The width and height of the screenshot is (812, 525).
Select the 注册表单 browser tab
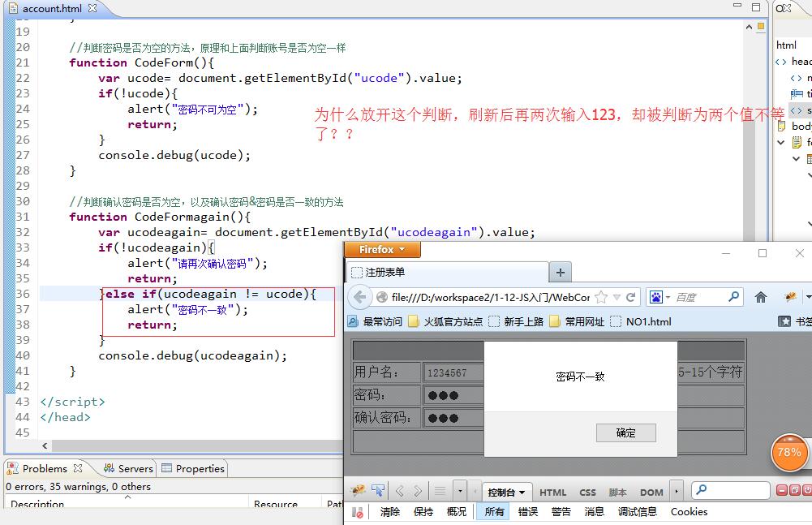(446, 272)
